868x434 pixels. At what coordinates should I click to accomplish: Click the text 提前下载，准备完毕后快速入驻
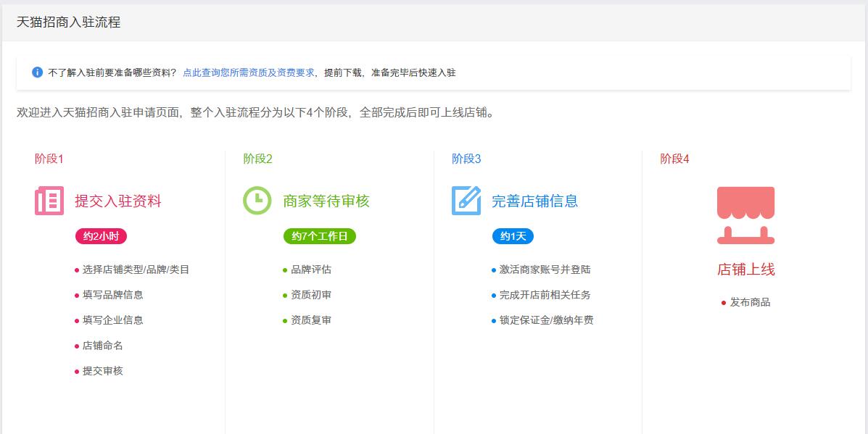point(389,72)
